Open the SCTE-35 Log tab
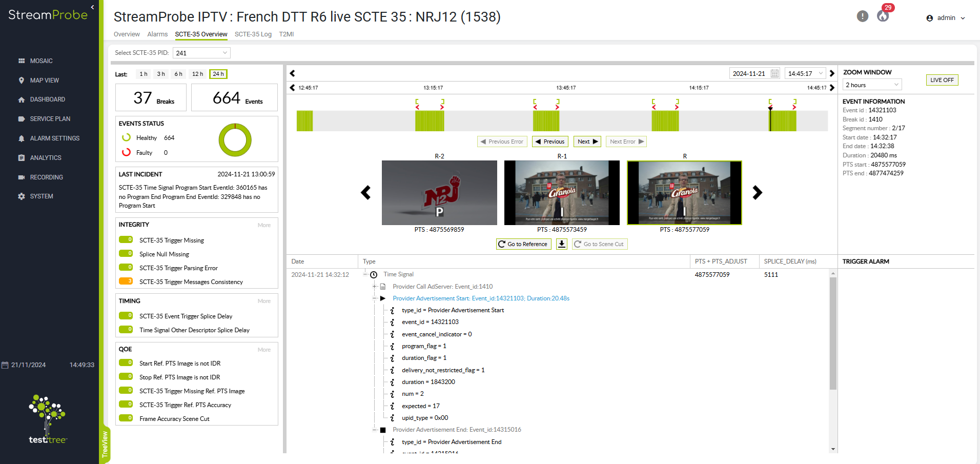 [253, 34]
